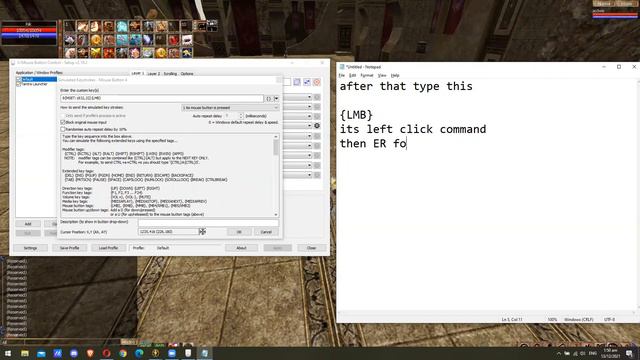Click the Settings button in X-Mouse
This screenshot has height=360, width=640.
[30, 248]
